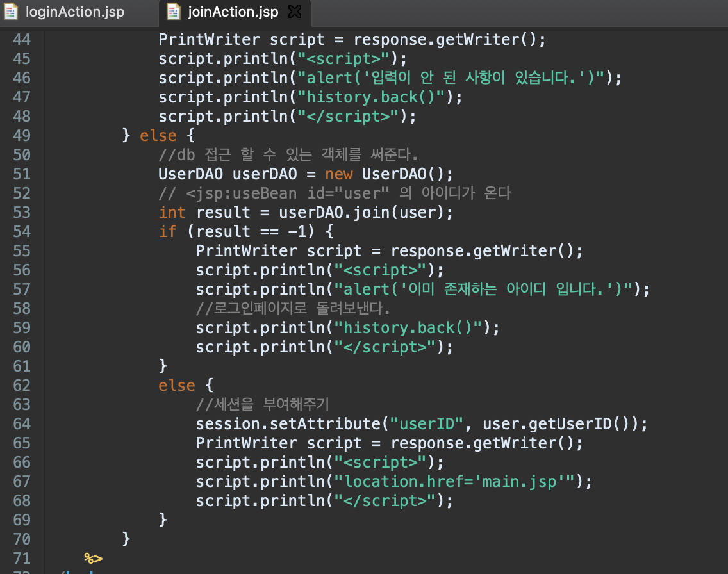Click the "<script>" println on line 66
The image size is (728, 574).
click(x=319, y=463)
